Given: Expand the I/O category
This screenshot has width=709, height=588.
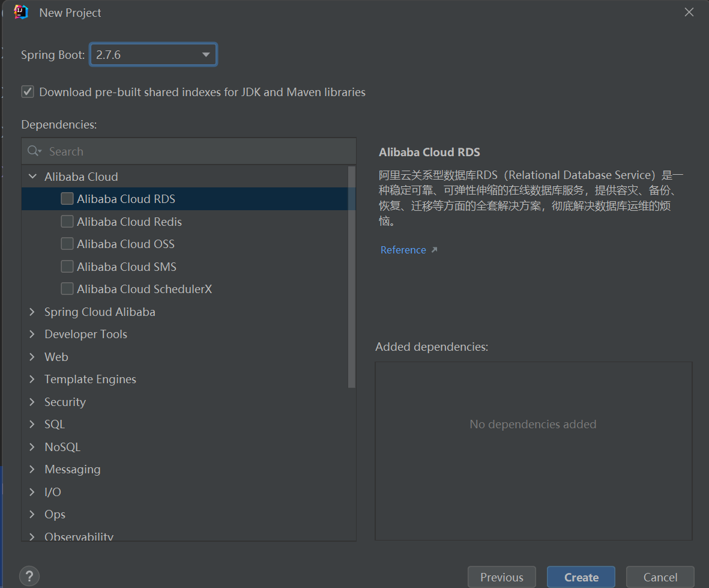Looking at the screenshot, I should pyautogui.click(x=32, y=492).
